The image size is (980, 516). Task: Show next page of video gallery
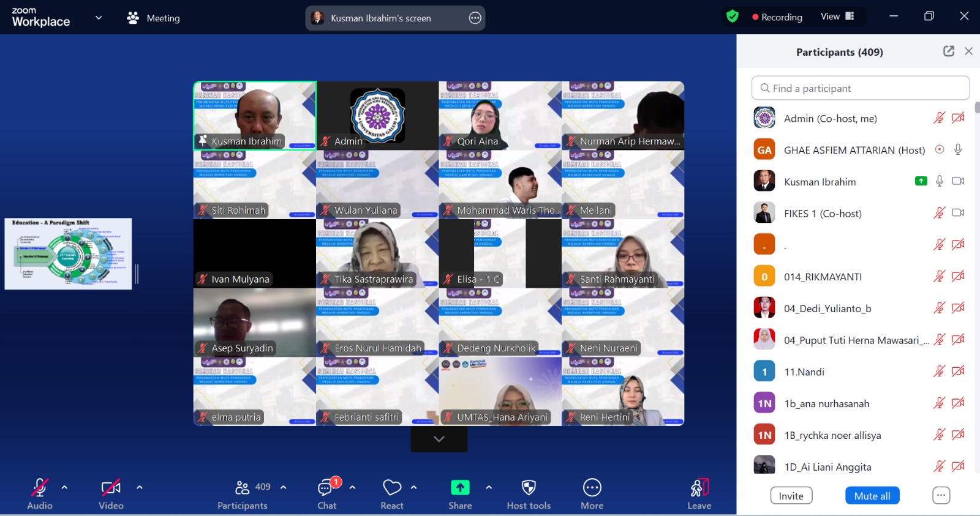pos(439,439)
